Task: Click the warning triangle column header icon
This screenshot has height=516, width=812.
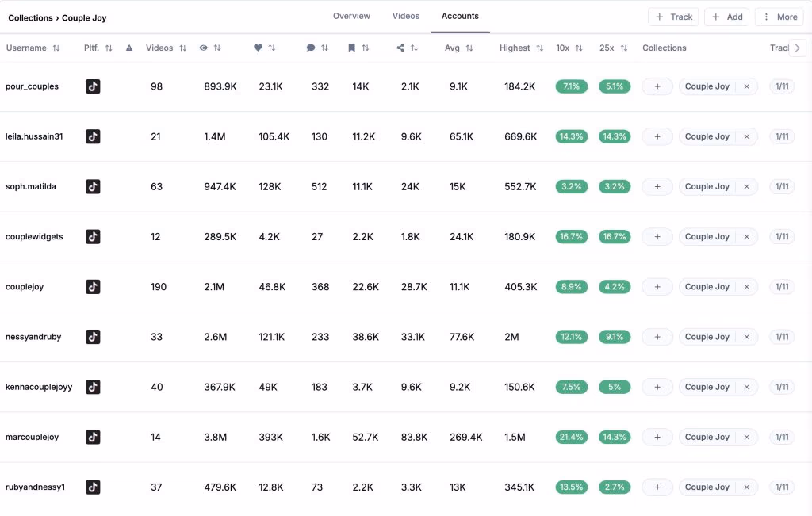Action: (129, 48)
